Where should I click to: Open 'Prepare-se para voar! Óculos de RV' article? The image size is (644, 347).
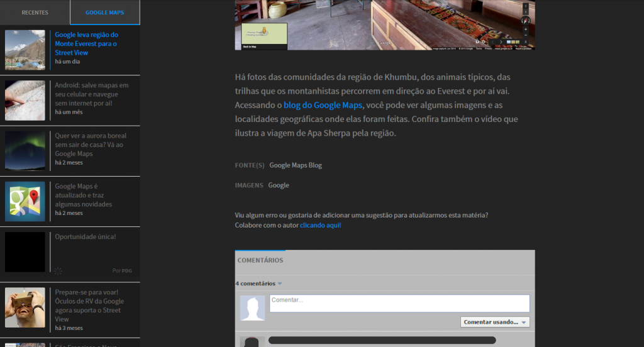pos(89,306)
